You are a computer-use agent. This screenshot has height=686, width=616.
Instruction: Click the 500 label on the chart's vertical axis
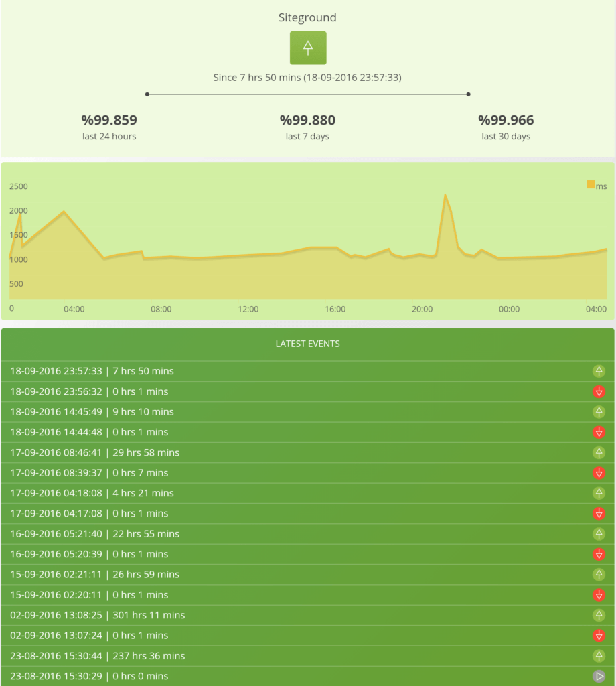tap(16, 284)
